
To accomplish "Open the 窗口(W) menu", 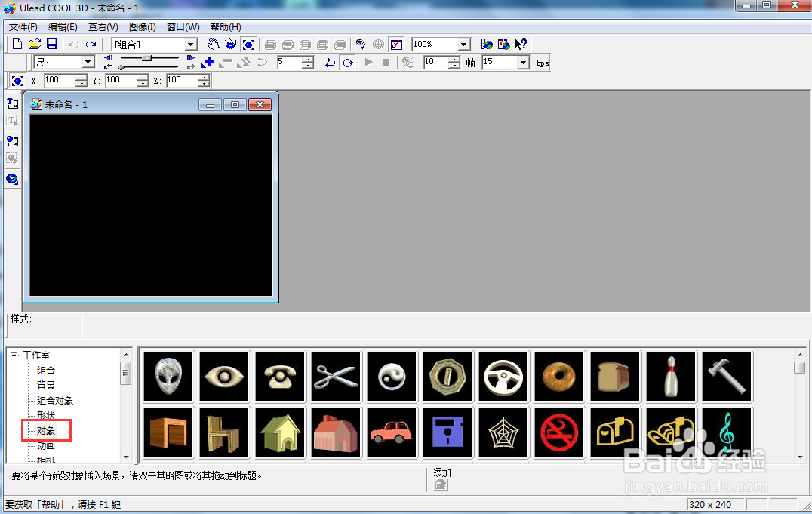I will point(183,27).
